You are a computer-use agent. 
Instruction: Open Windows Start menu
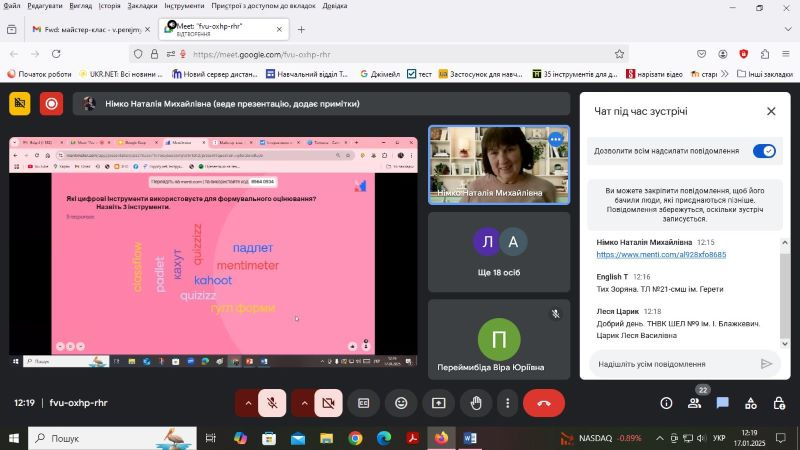(x=14, y=438)
